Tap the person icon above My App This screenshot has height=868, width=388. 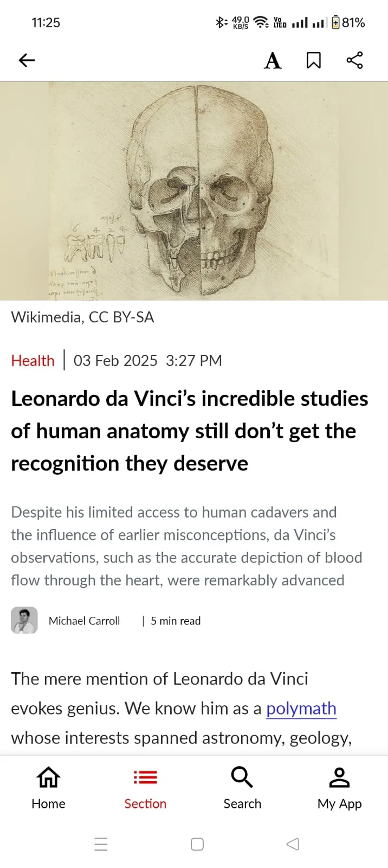(339, 777)
